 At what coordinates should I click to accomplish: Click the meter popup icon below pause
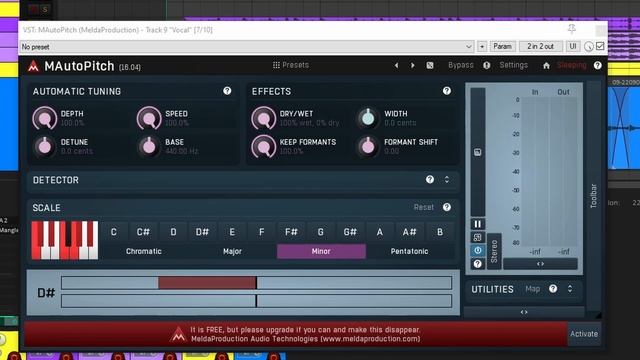point(478,237)
